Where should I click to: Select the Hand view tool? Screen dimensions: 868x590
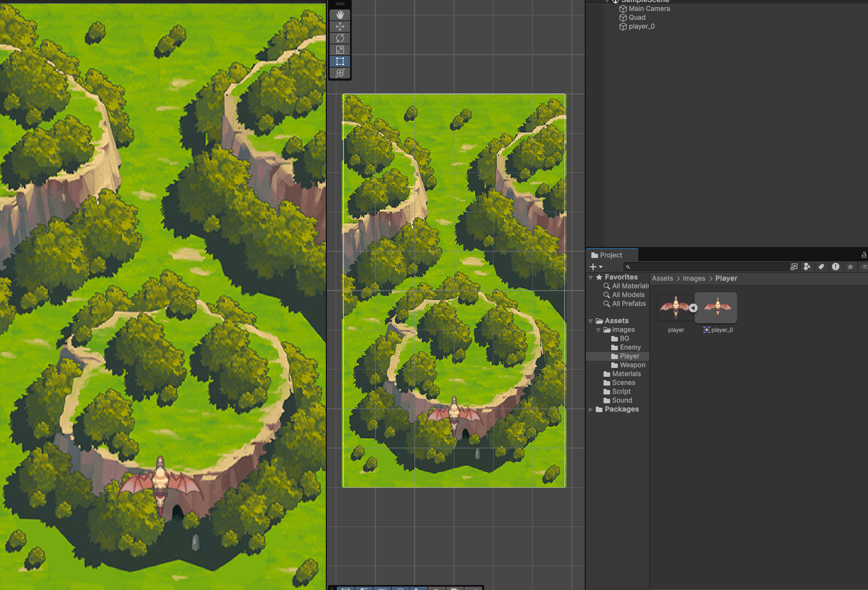[x=340, y=15]
